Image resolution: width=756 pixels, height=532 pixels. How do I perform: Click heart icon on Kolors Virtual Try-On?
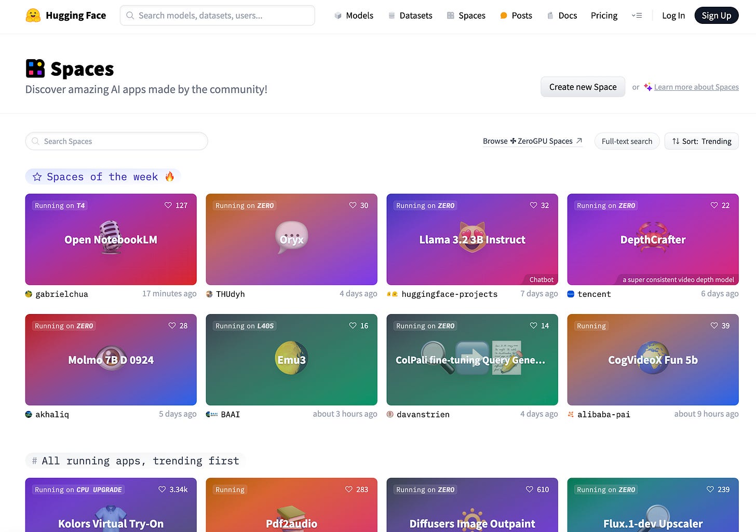[162, 489]
